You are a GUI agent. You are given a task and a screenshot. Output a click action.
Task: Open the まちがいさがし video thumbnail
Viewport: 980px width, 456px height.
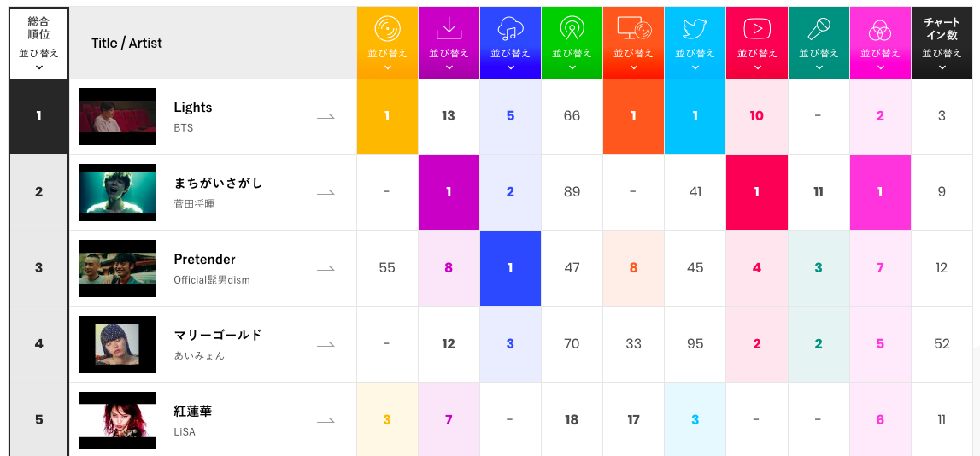pos(117,192)
